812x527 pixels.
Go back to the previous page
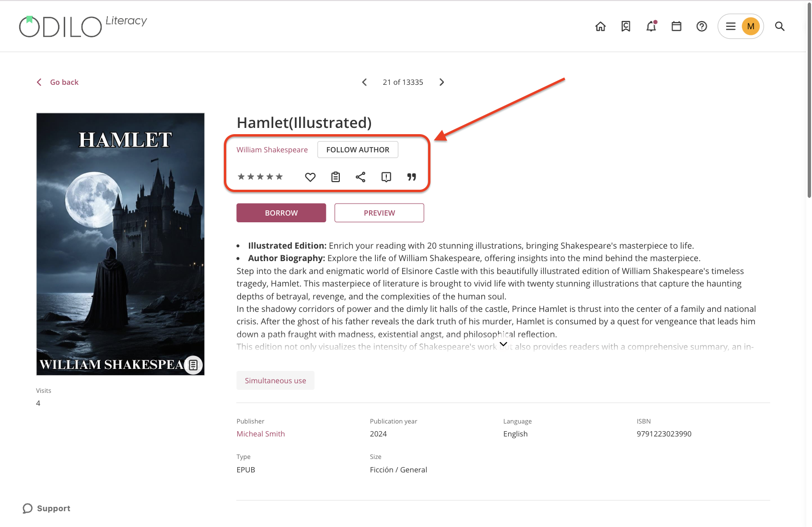coord(58,82)
